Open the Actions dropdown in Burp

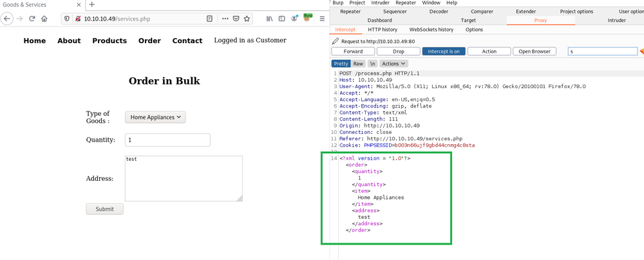pos(393,64)
